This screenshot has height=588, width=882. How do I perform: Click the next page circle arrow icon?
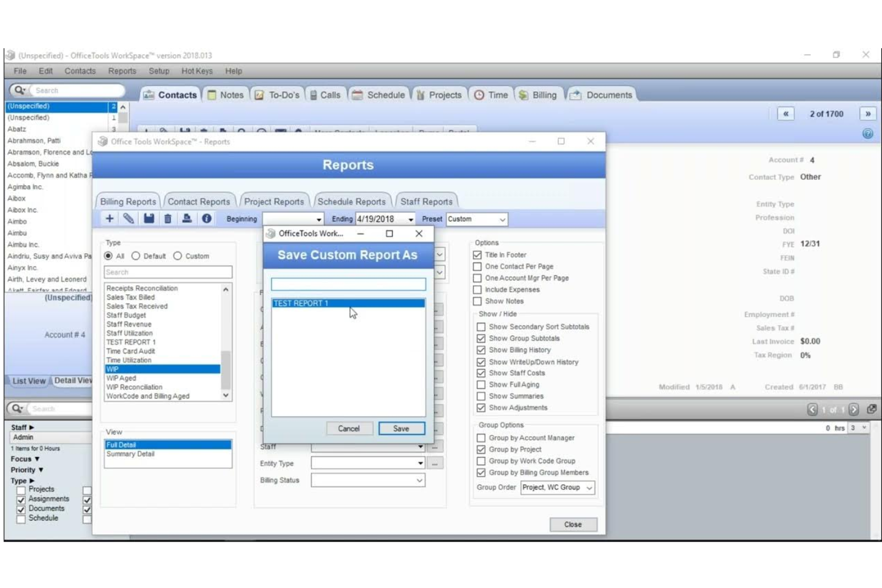tap(853, 409)
